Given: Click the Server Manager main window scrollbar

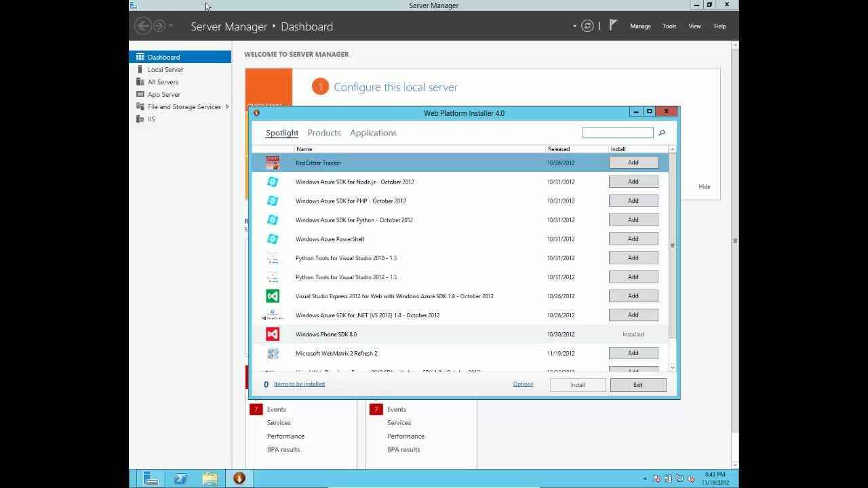Looking at the screenshot, I should point(735,241).
